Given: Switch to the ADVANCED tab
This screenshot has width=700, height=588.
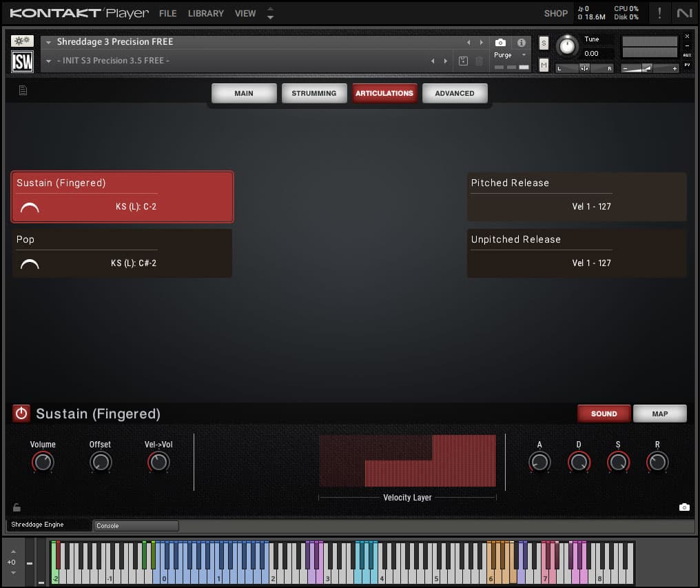Looking at the screenshot, I should coord(455,93).
